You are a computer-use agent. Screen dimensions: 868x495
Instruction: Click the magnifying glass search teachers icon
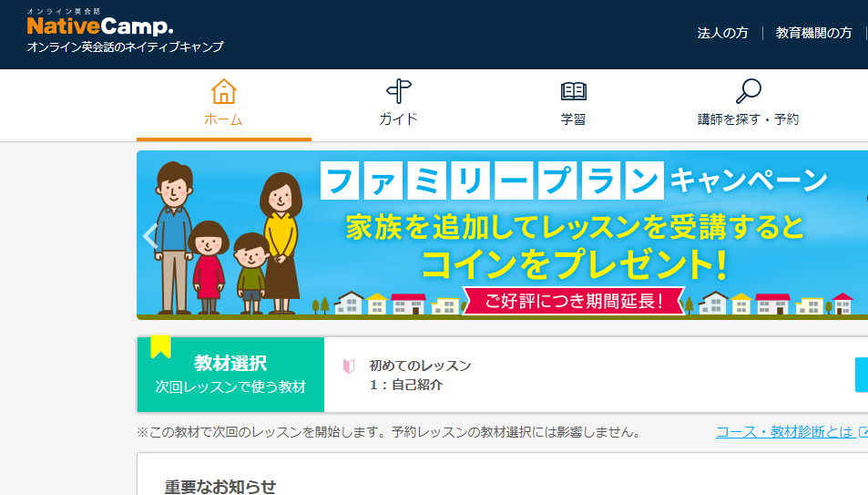(749, 91)
